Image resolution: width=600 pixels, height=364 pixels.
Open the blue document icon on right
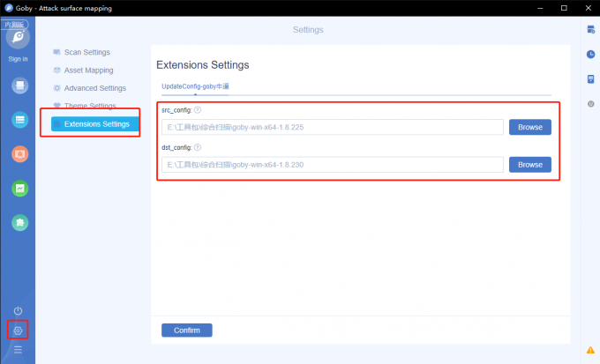click(591, 79)
